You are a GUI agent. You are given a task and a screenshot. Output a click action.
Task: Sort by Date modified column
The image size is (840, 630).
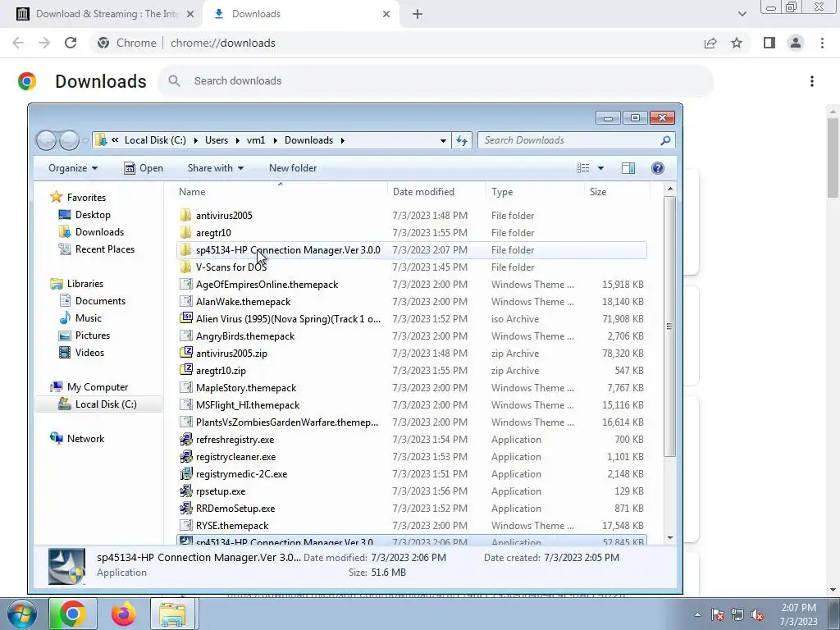(x=436, y=192)
